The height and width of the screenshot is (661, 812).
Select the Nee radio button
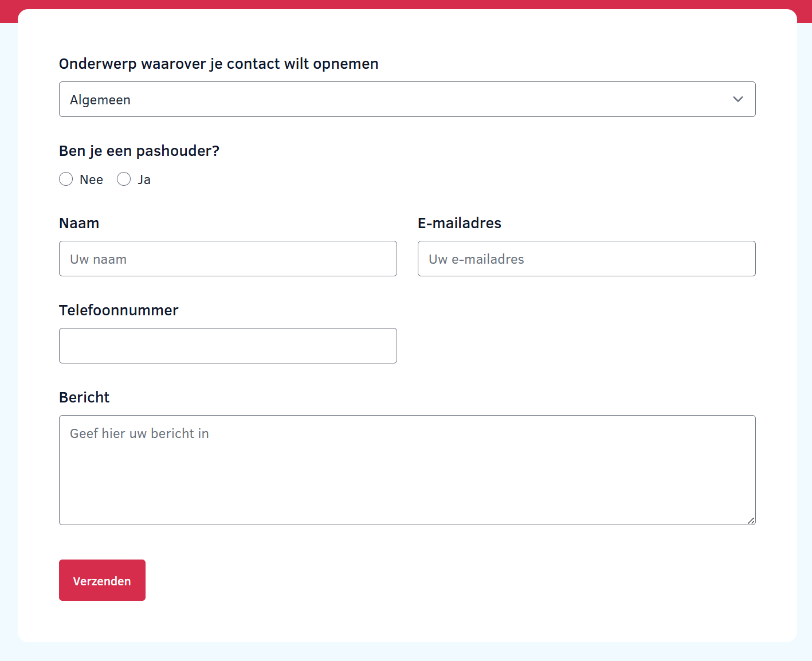[x=66, y=179]
